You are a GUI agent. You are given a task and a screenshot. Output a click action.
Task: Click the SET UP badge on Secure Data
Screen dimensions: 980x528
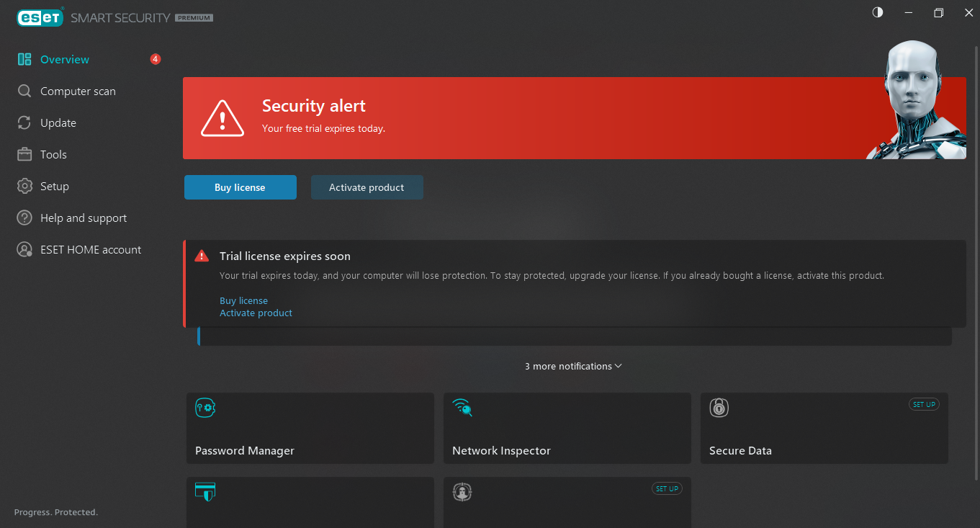(924, 405)
